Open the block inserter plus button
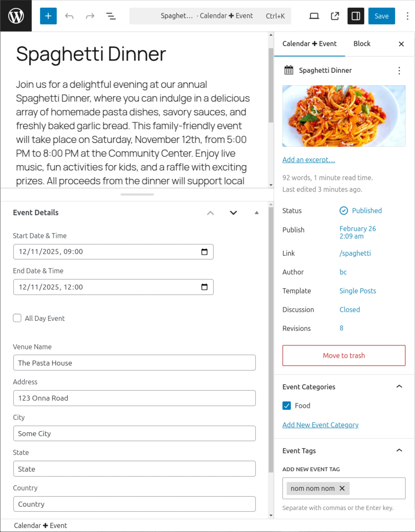Viewport: 415px width, 532px height. tap(48, 16)
